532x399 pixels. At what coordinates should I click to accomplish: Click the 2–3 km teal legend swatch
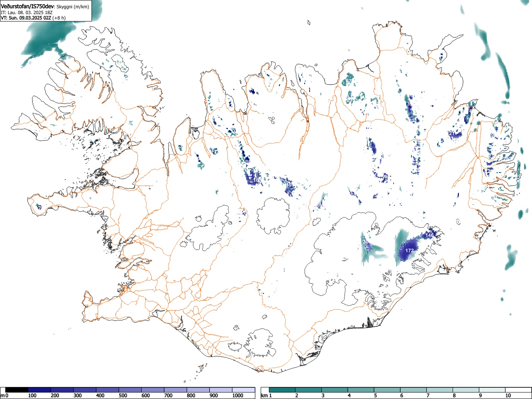pyautogui.click(x=308, y=390)
